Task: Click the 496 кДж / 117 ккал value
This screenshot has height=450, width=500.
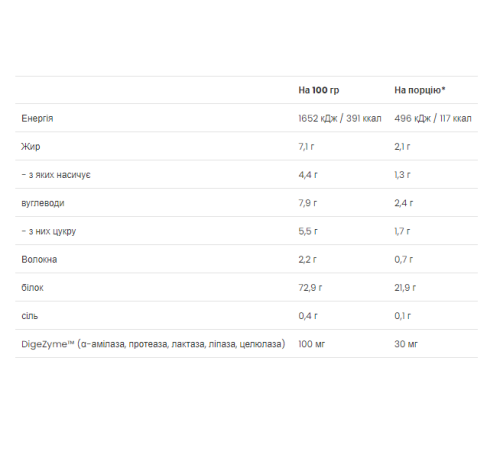Action: pyautogui.click(x=433, y=118)
